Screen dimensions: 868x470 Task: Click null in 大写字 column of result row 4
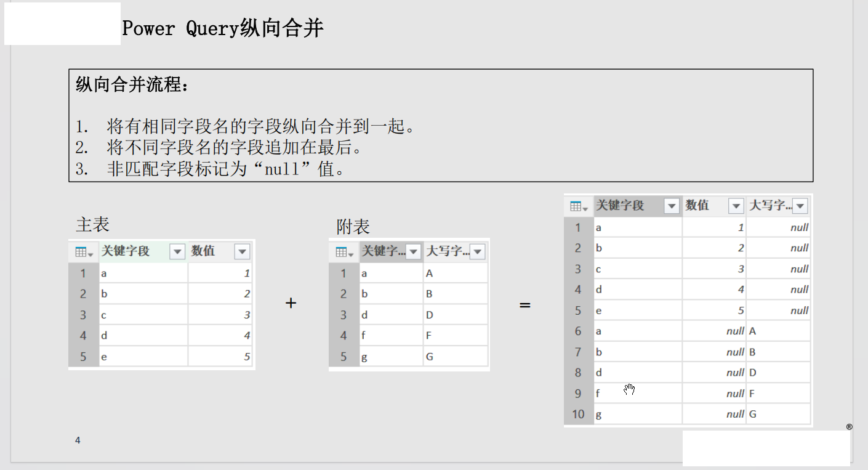click(778, 290)
